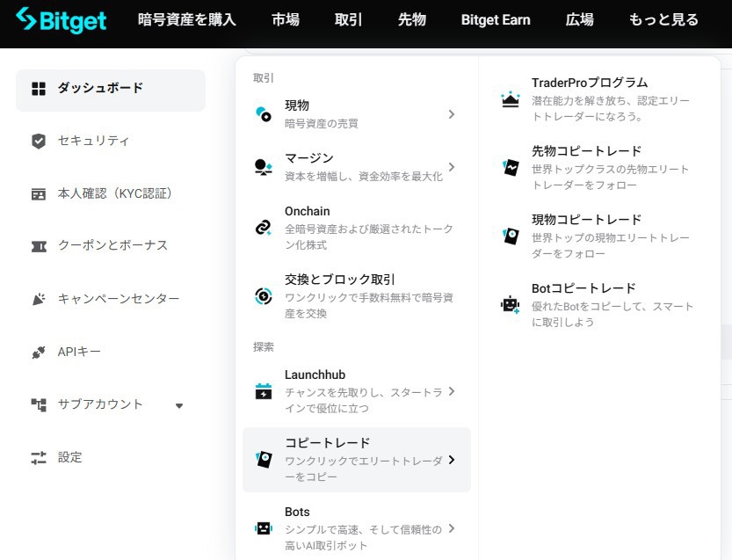Open Onchain via its chain-link icon
This screenshot has height=560, width=732.
(x=262, y=226)
